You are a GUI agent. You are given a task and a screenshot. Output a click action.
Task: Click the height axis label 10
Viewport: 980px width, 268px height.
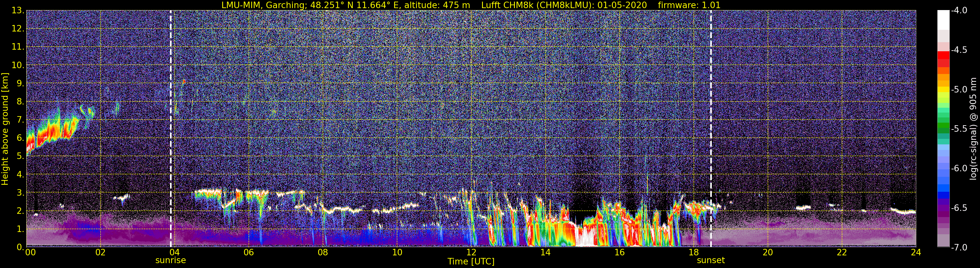(18, 65)
